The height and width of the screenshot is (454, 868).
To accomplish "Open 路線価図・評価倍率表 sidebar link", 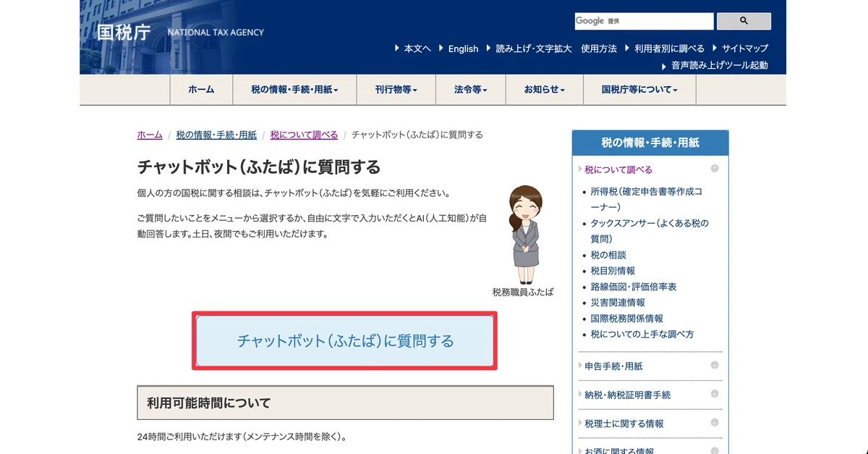I will pos(634,287).
